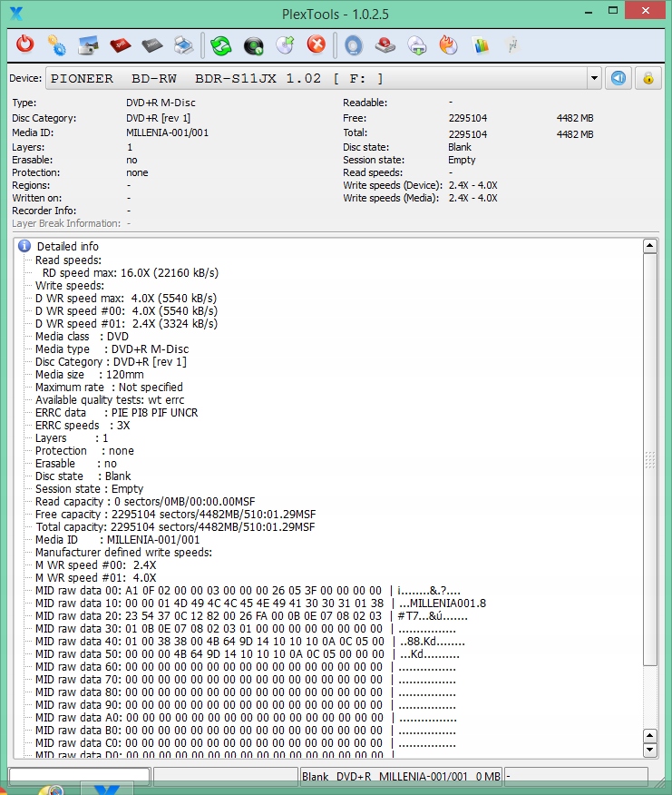Click the empty status bar field at bottom left
This screenshot has width=672, height=795.
(79, 777)
